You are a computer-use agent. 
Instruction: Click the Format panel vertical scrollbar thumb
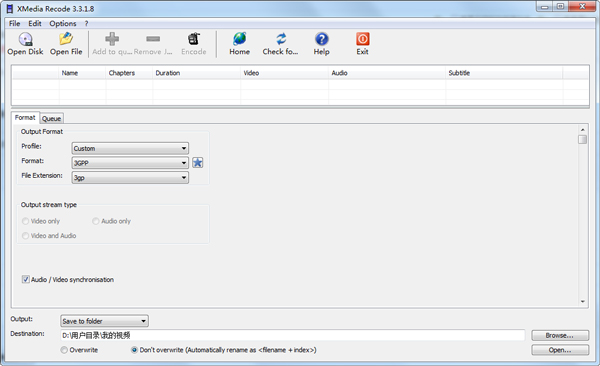[582, 139]
